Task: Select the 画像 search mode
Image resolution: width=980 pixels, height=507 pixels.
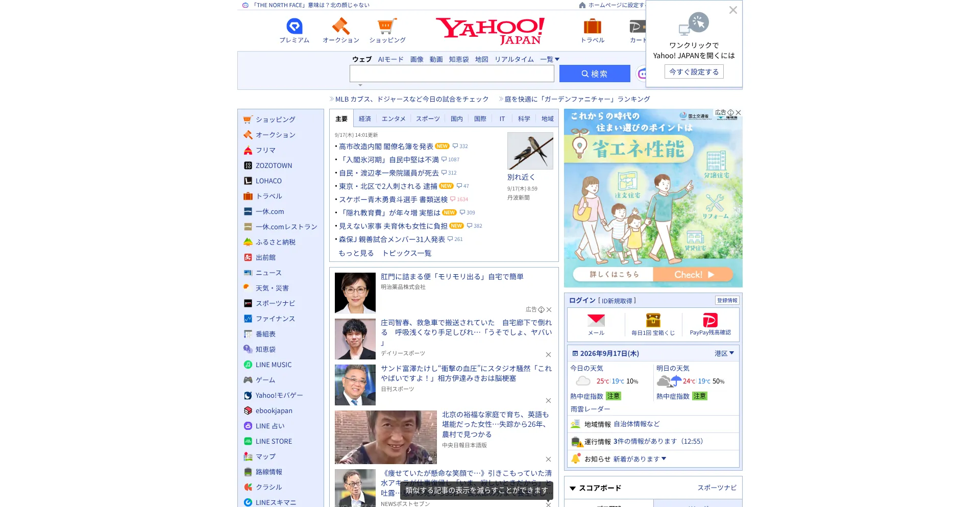Action: (416, 59)
